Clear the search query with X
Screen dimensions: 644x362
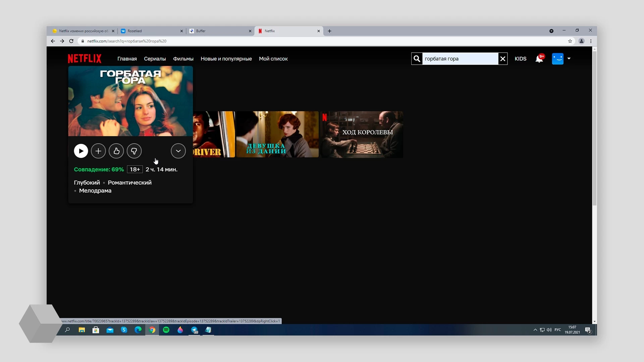[x=503, y=59]
